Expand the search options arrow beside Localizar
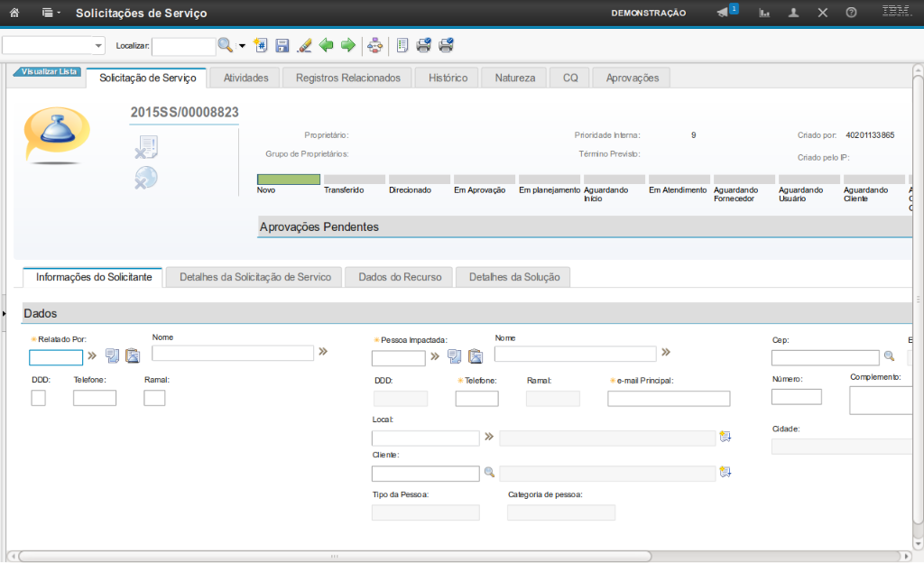The width and height of the screenshot is (924, 563). pos(242,46)
